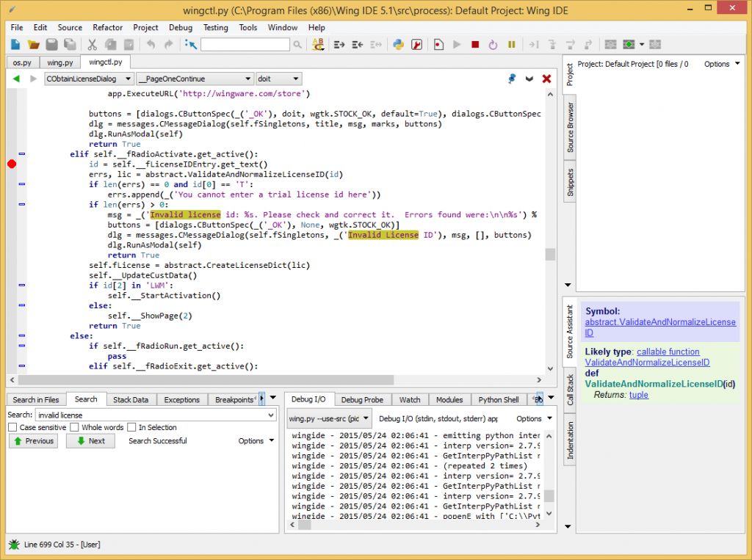This screenshot has width=752, height=560.
Task: Click the open folder toolbar icon
Action: coord(33,45)
